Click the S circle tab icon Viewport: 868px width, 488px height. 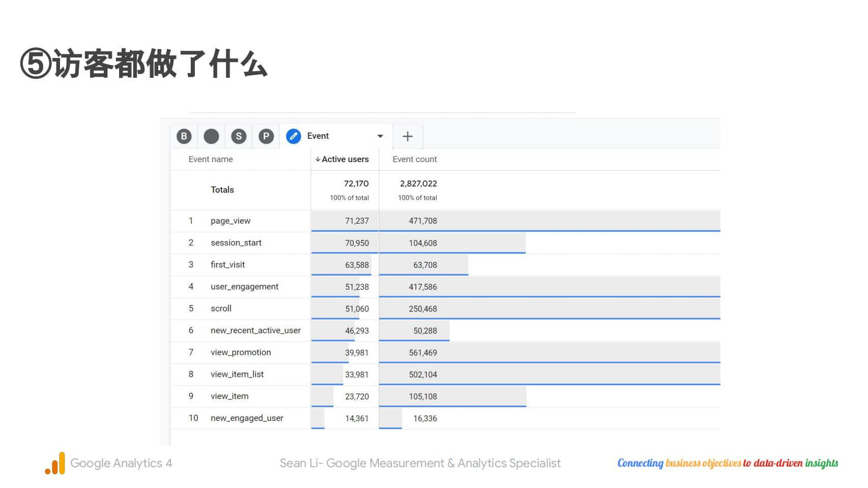coord(239,136)
